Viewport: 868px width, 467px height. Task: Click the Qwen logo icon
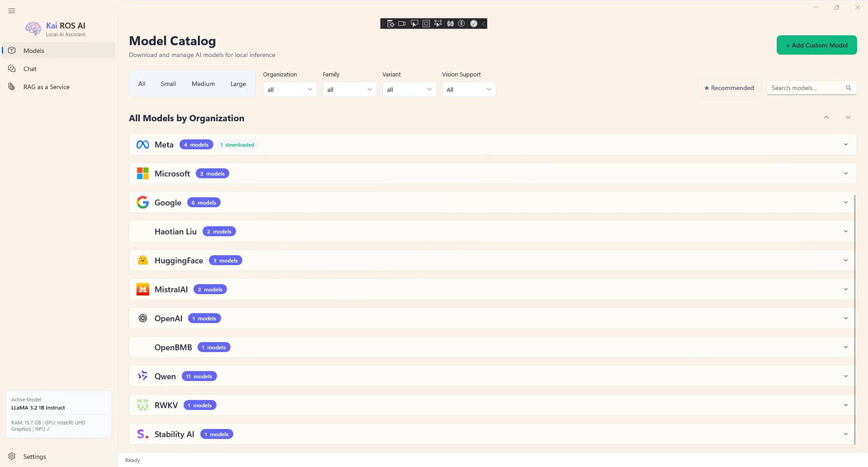pos(143,376)
